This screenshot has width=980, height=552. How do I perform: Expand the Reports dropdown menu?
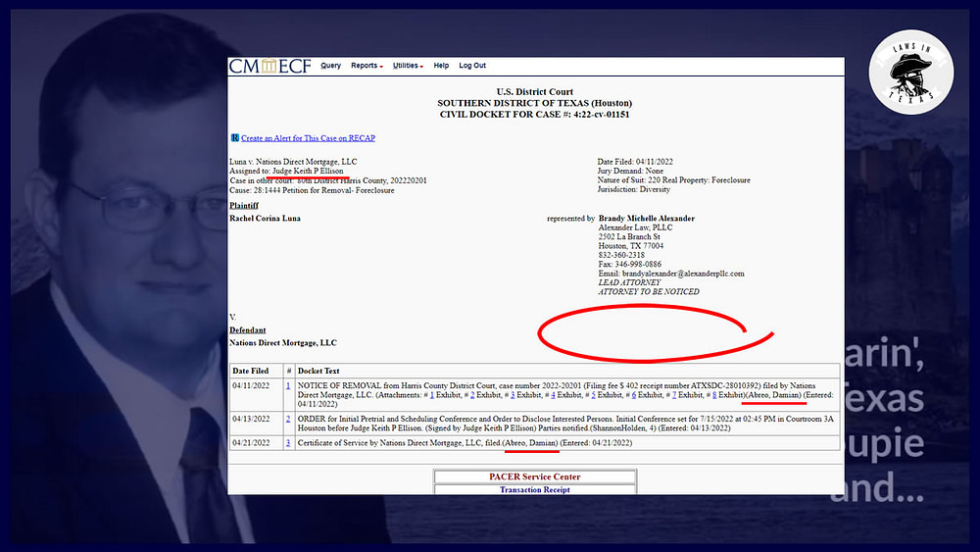coord(367,66)
